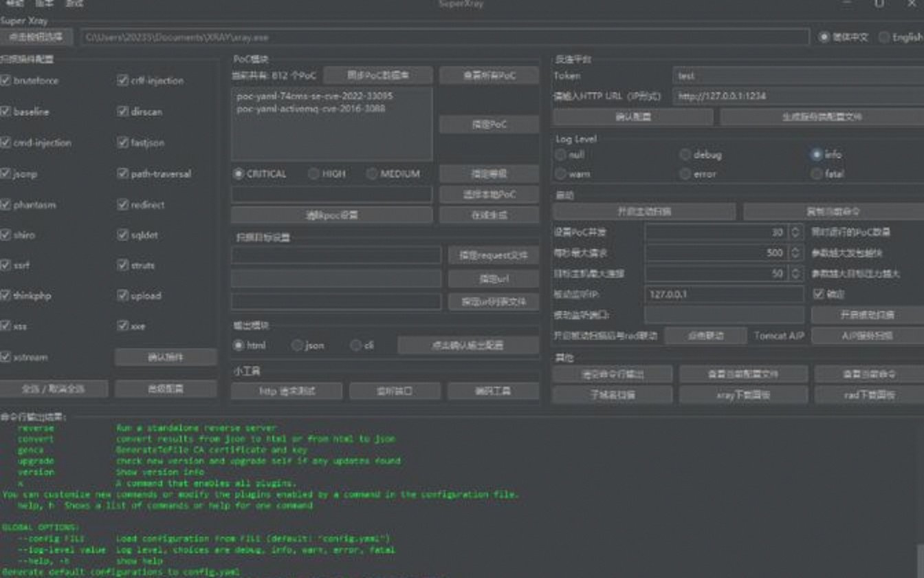Disable the sqldet plugin checkbox

122,234
